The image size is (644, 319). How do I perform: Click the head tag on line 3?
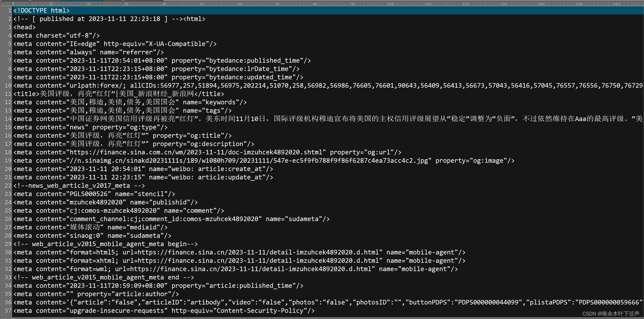(25, 27)
